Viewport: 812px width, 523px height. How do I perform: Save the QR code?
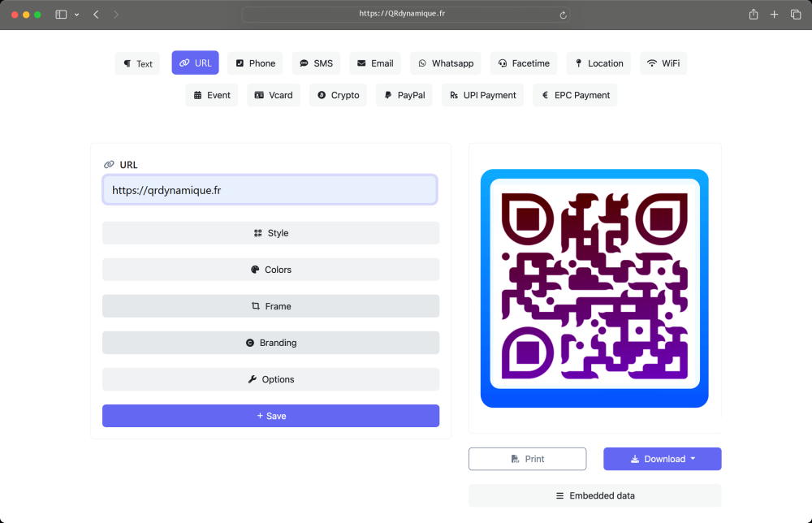pos(271,416)
